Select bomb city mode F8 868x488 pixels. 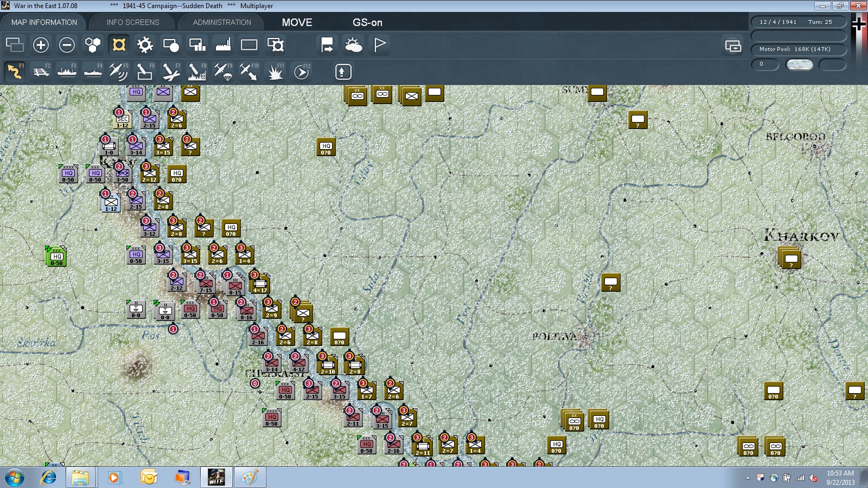tap(197, 72)
